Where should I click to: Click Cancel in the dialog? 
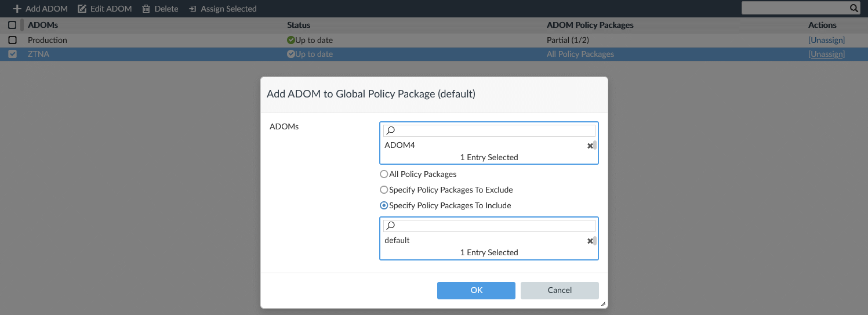(x=560, y=290)
